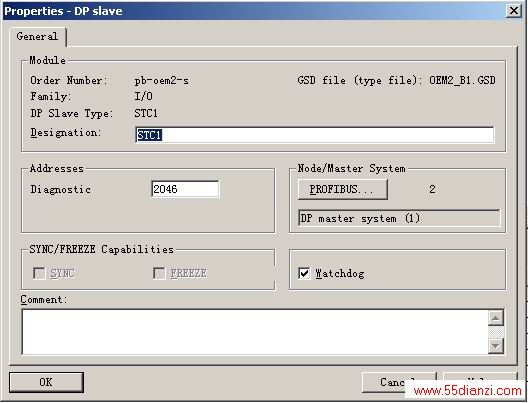
Task: Click into the Designation text field
Action: tap(315, 135)
